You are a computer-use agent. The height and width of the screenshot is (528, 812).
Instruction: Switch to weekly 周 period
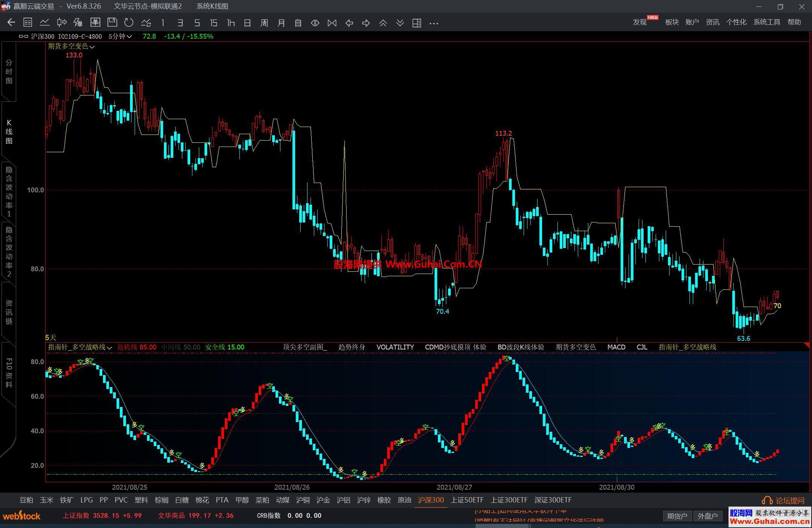(x=264, y=23)
